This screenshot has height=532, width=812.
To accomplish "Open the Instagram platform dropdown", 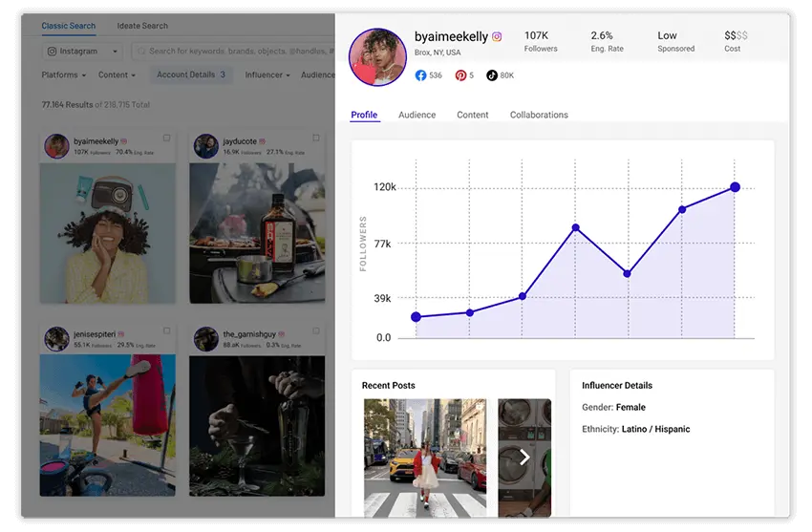I will pos(83,52).
